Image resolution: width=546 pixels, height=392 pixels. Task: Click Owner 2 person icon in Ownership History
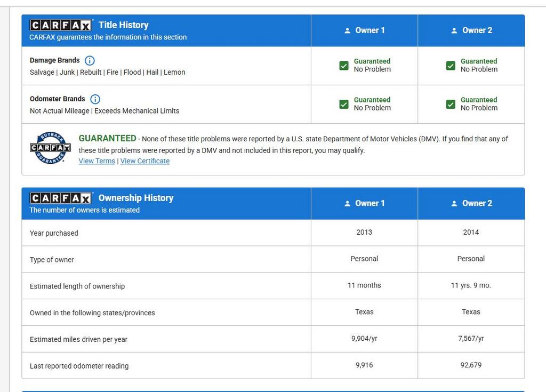tap(454, 204)
